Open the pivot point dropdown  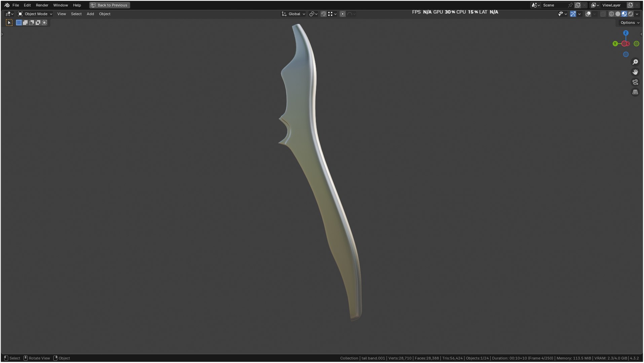click(x=313, y=14)
